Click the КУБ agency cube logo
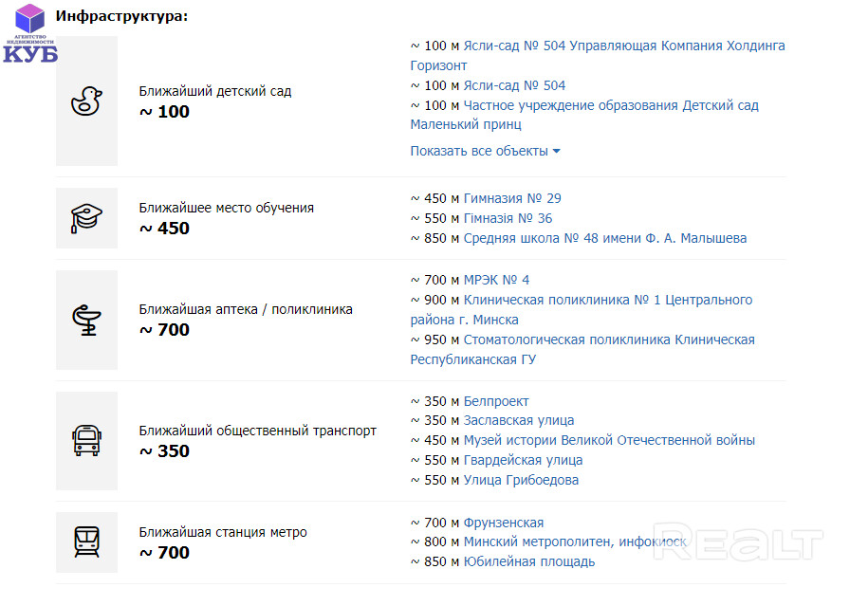The image size is (868, 606). point(30,33)
